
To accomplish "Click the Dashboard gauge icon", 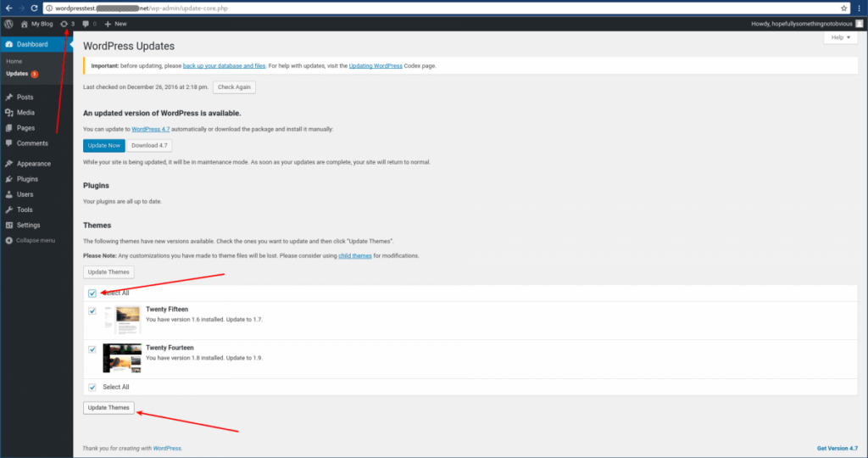I will pos(8,44).
